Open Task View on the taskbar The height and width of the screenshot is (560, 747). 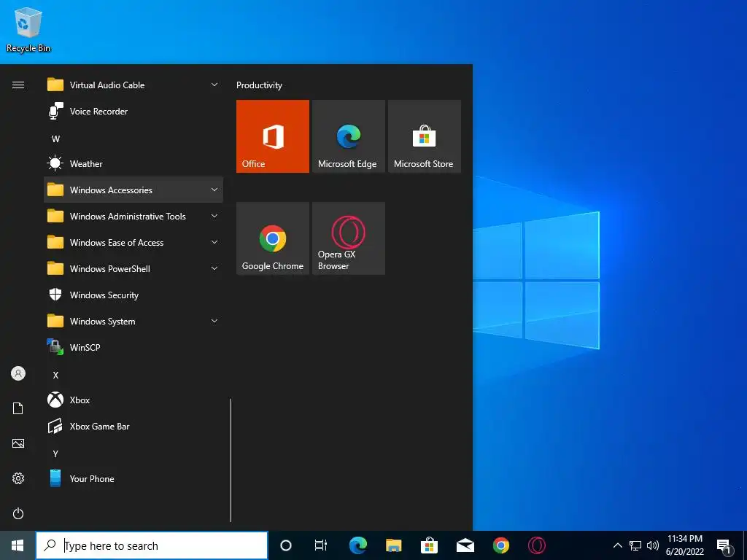point(321,545)
